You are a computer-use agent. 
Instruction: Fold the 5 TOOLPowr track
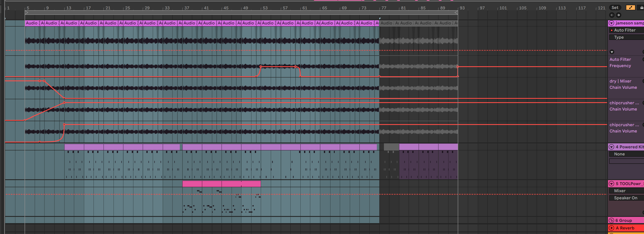pyautogui.click(x=611, y=184)
